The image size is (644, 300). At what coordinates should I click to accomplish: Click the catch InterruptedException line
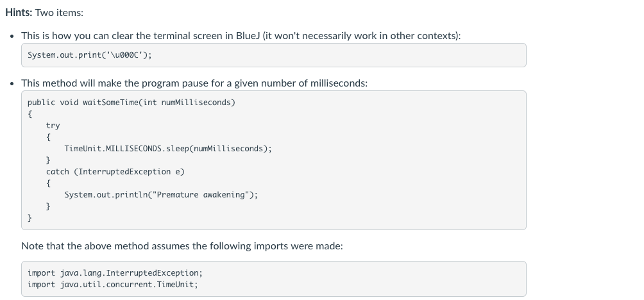pos(115,172)
